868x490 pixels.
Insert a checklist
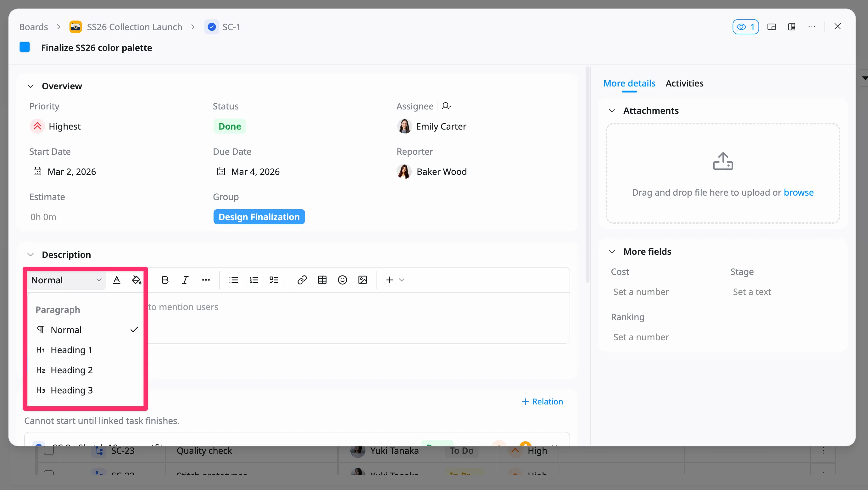pyautogui.click(x=274, y=280)
